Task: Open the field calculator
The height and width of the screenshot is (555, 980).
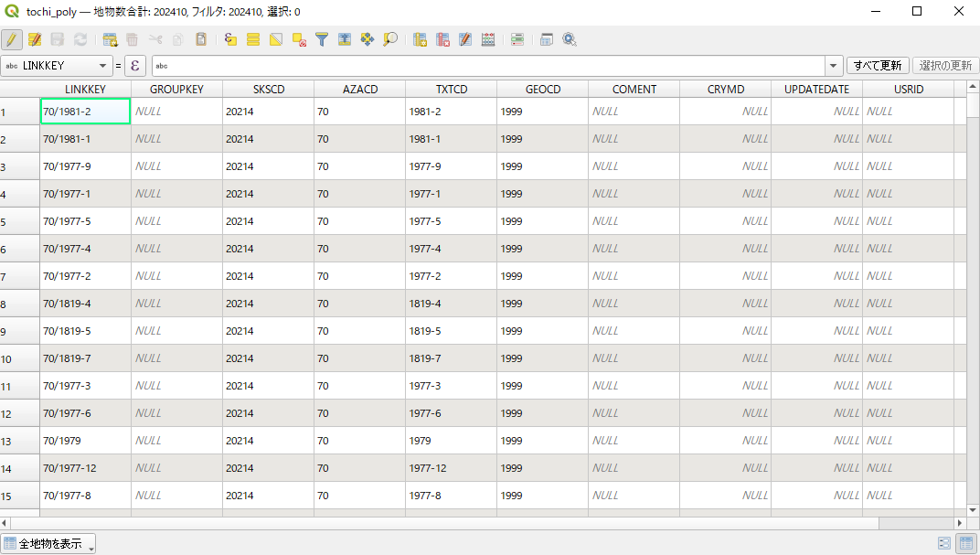Action: pyautogui.click(x=488, y=39)
